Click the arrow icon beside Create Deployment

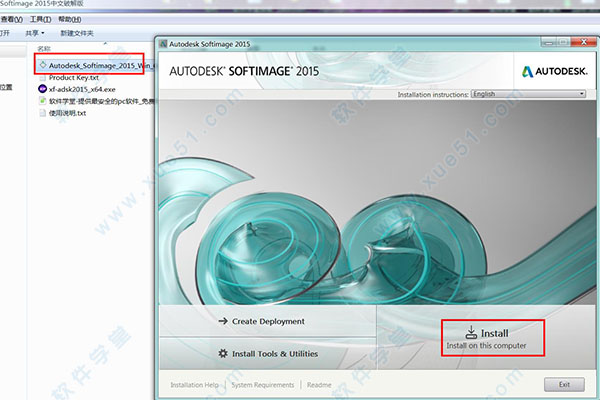pyautogui.click(x=223, y=321)
